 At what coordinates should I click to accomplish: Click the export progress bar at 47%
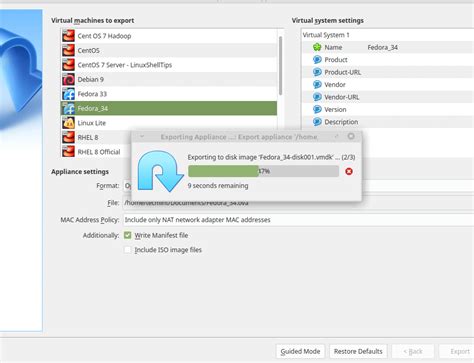[263, 171]
